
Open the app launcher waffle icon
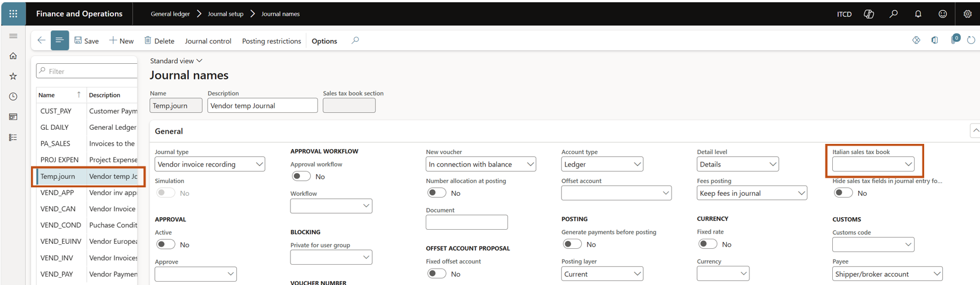tap(13, 14)
